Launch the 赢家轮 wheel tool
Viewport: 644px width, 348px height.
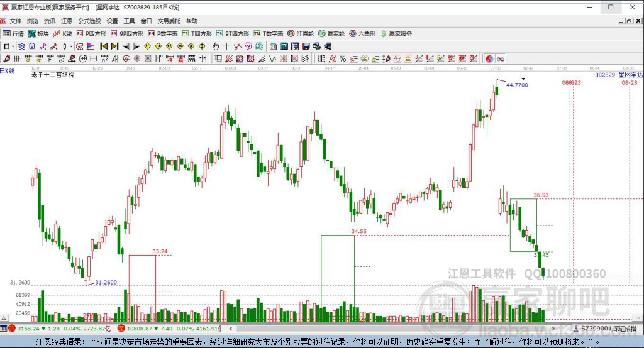[331, 34]
